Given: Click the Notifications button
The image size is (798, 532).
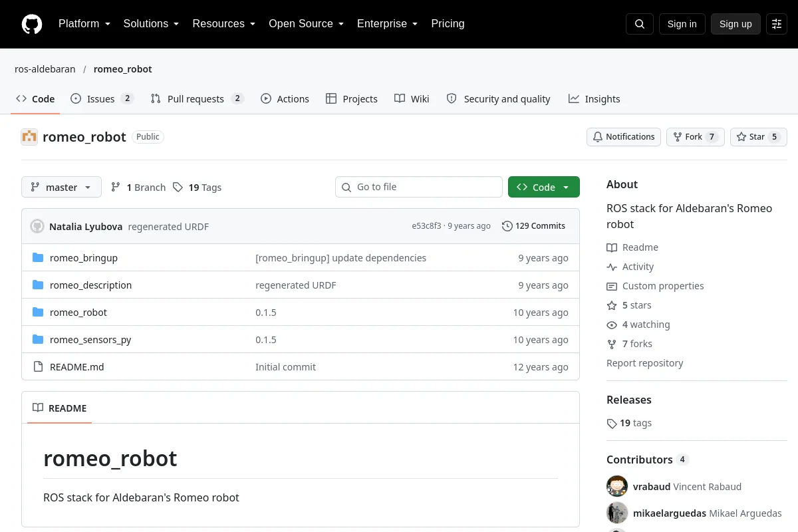Looking at the screenshot, I should [x=624, y=137].
